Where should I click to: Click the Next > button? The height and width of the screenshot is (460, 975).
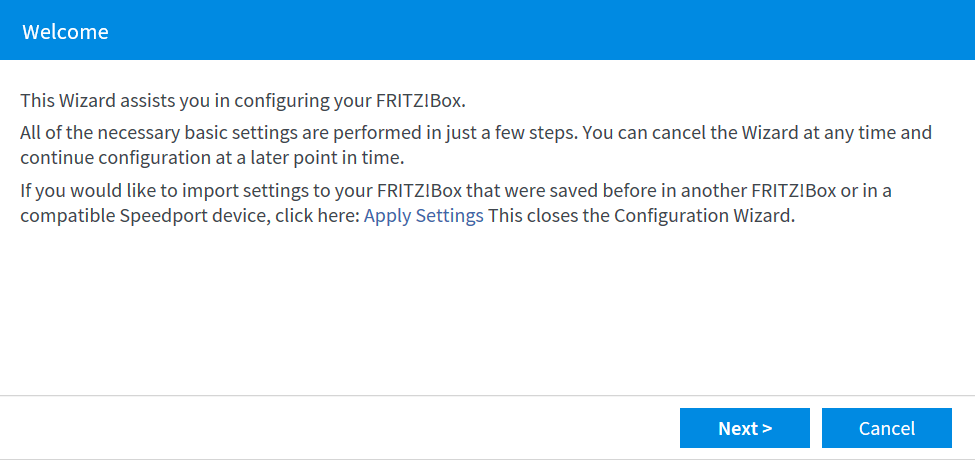744,428
